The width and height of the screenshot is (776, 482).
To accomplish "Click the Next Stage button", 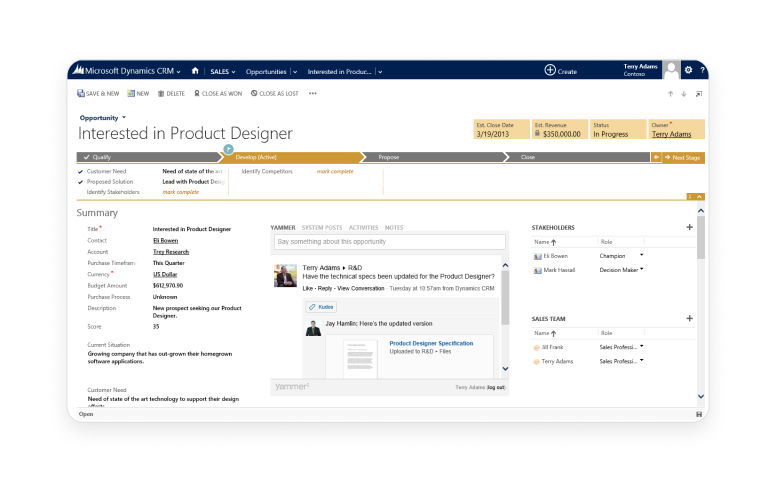I will (x=682, y=157).
